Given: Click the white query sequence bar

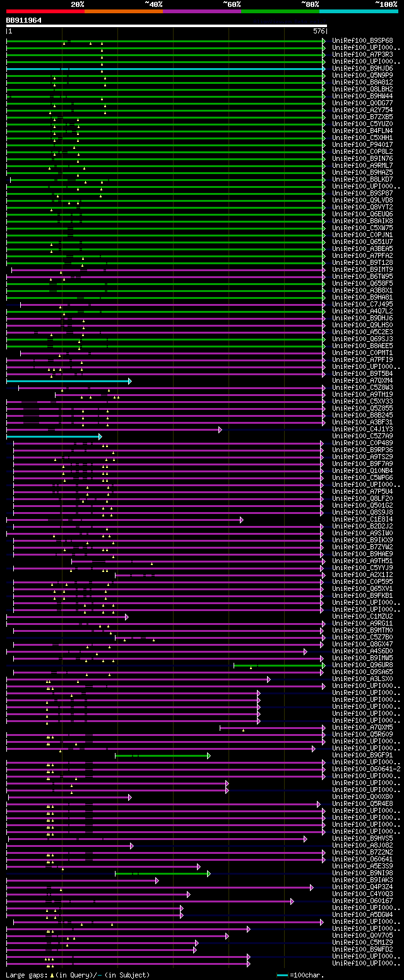Looking at the screenshot, I should pyautogui.click(x=167, y=26).
